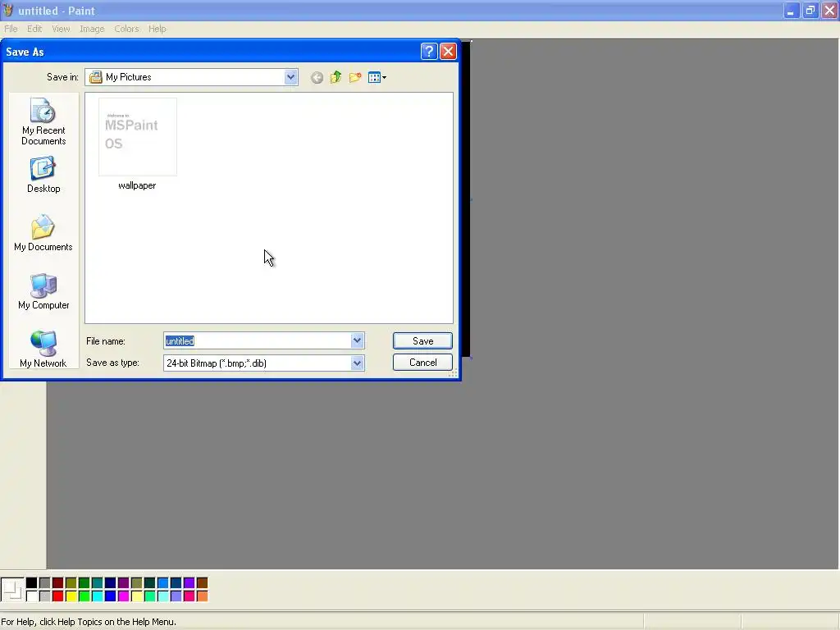Open the Help menu in Paint
The height and width of the screenshot is (630, 840).
pyautogui.click(x=157, y=29)
